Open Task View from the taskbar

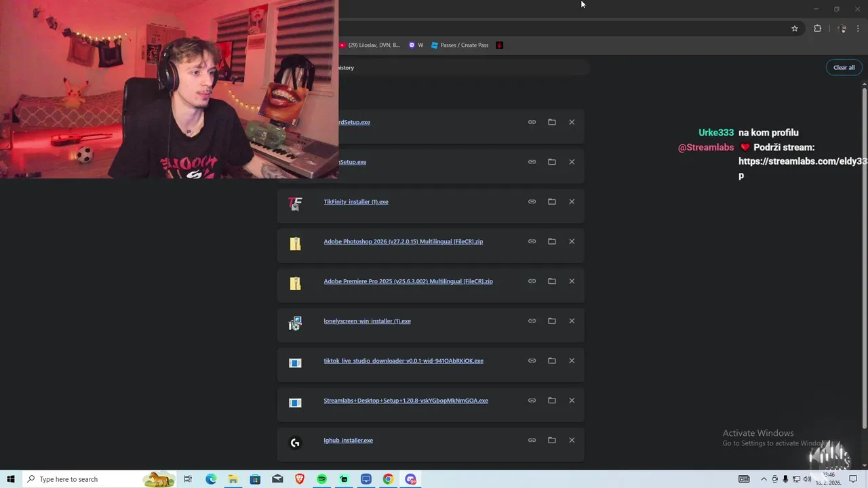click(x=189, y=479)
